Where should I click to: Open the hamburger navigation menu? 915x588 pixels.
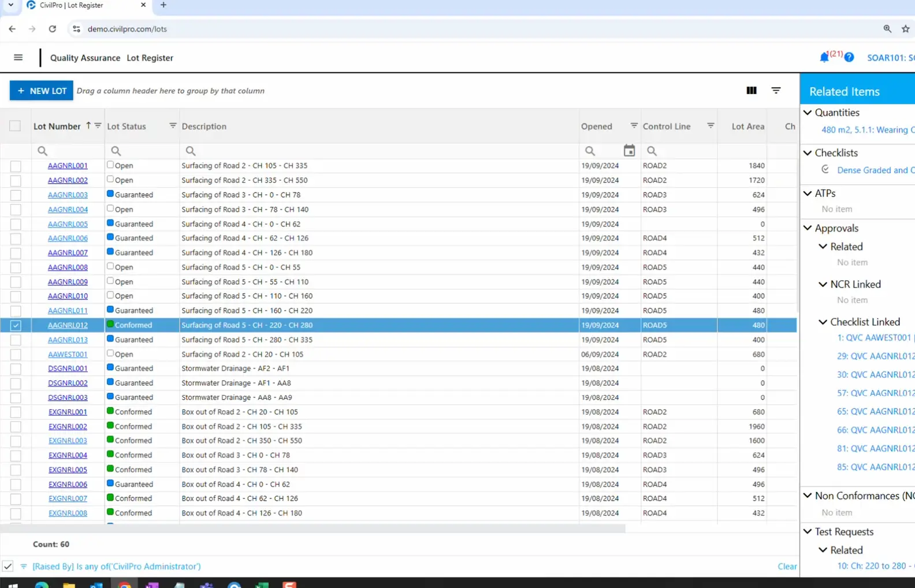18,57
